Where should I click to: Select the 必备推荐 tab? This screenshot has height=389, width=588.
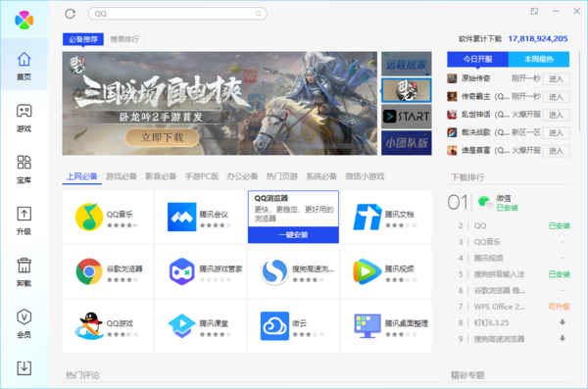(83, 39)
